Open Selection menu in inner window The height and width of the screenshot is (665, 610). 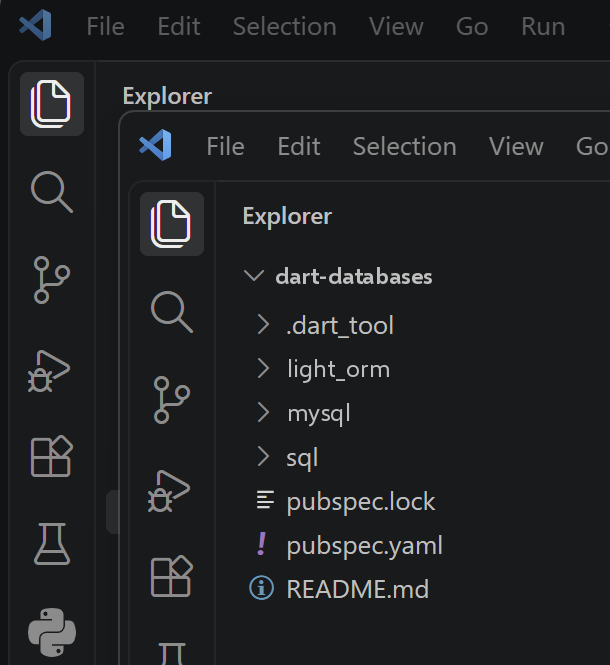point(405,147)
